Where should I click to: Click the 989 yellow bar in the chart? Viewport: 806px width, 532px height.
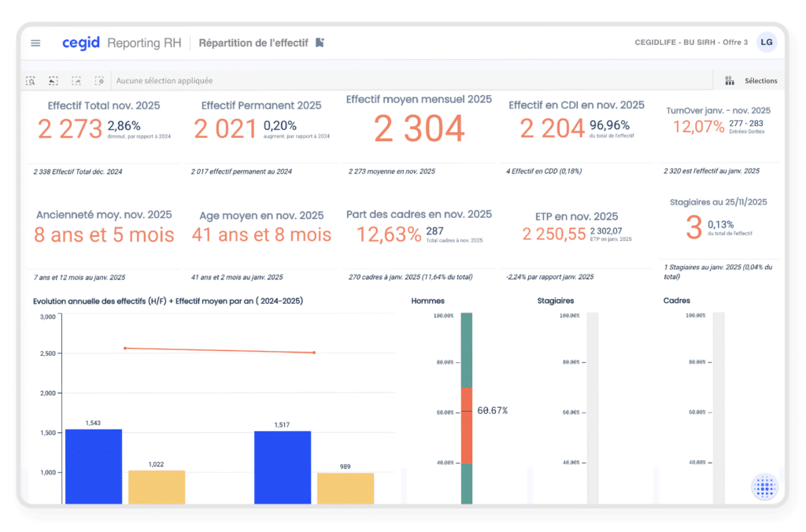pyautogui.click(x=345, y=487)
